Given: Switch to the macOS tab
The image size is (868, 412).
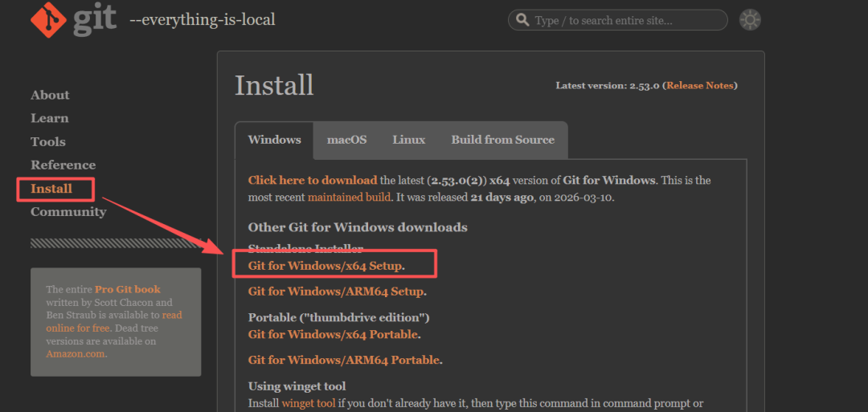Looking at the screenshot, I should click(x=346, y=140).
